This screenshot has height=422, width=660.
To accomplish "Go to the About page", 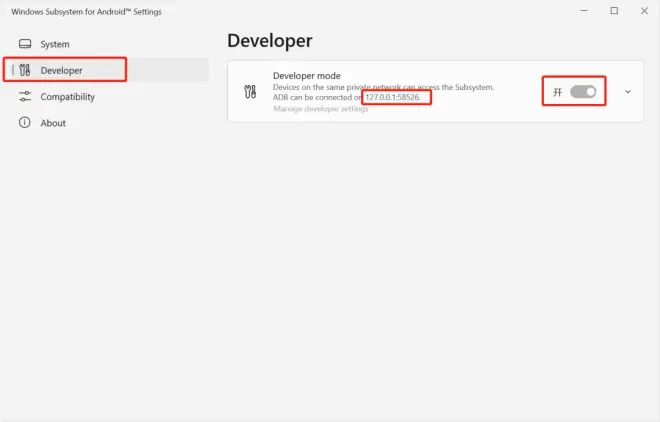I will click(x=105, y=122).
